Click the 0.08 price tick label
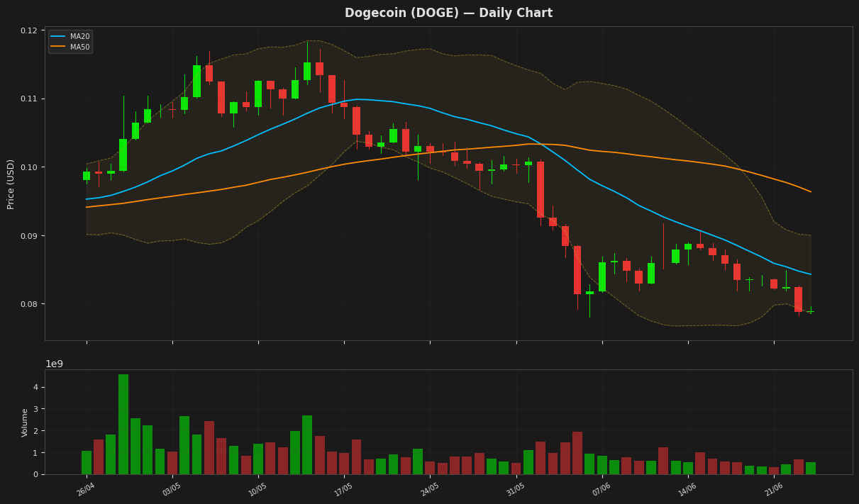 [x=29, y=304]
